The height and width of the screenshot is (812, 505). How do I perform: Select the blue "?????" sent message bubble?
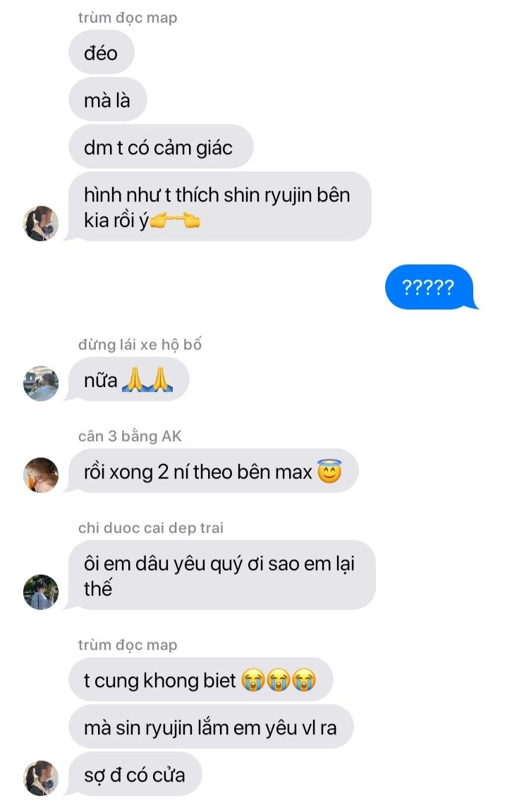coord(430,287)
